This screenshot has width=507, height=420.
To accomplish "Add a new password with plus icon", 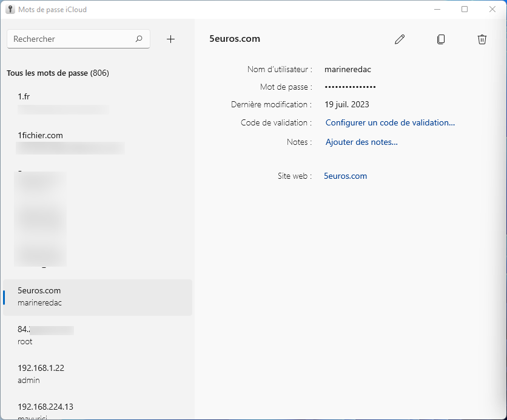I will 170,39.
